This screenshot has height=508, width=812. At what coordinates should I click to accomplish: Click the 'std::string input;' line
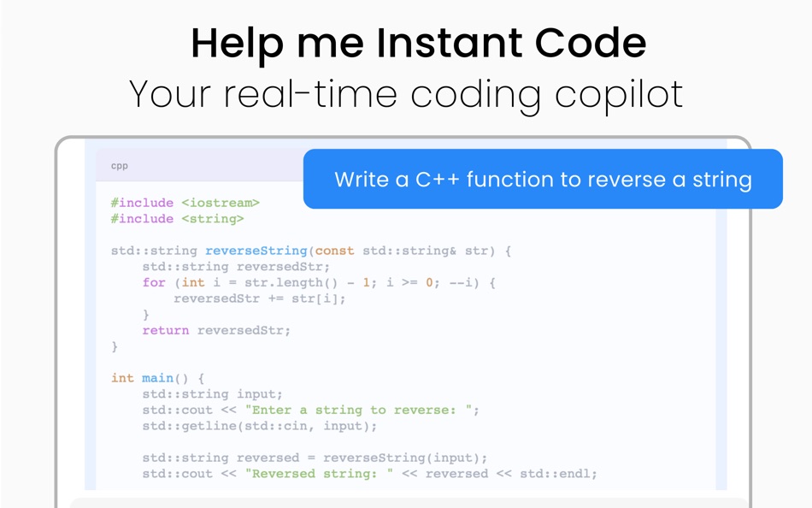212,394
